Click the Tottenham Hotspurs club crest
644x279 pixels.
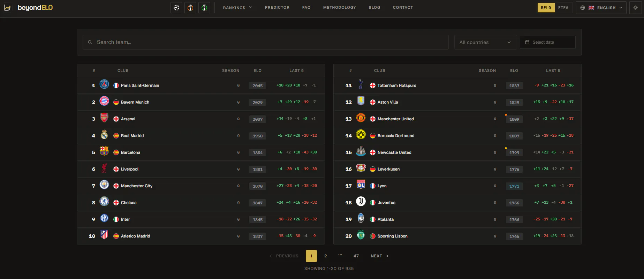point(361,84)
